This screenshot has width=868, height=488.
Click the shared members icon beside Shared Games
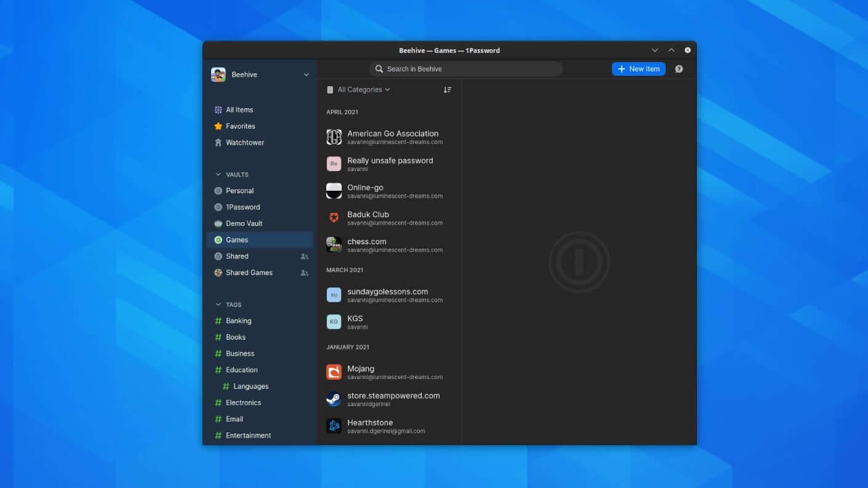tap(304, 273)
